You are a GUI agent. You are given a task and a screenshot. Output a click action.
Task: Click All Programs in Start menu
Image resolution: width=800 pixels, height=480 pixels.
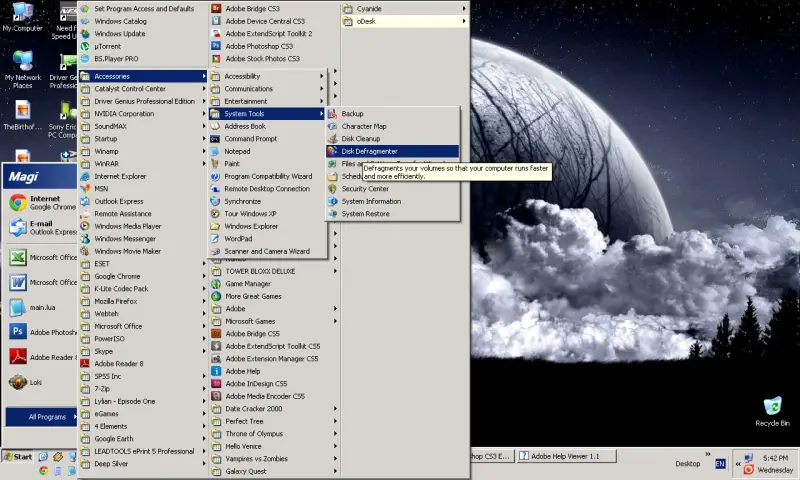[41, 417]
